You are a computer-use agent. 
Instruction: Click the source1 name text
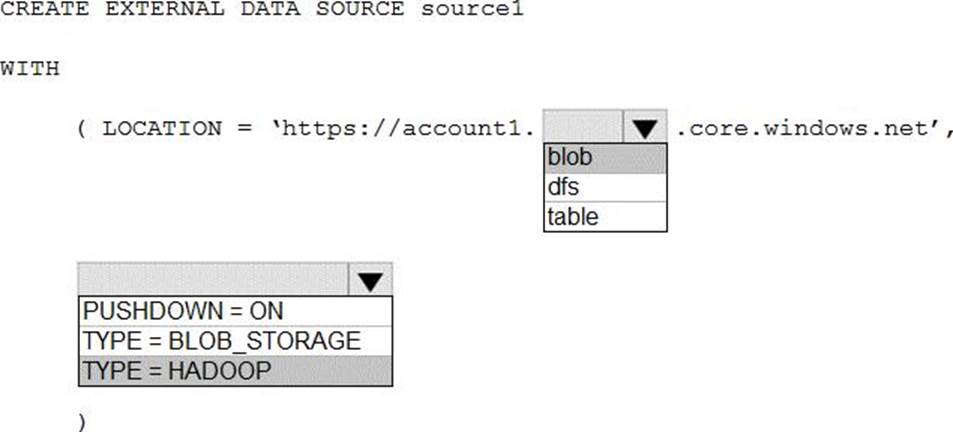[473, 10]
